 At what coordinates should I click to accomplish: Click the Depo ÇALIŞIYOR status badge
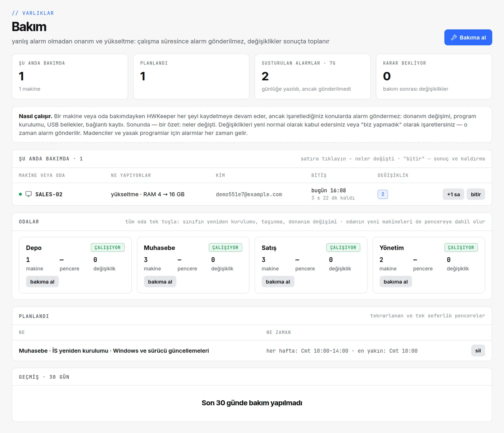point(108,248)
